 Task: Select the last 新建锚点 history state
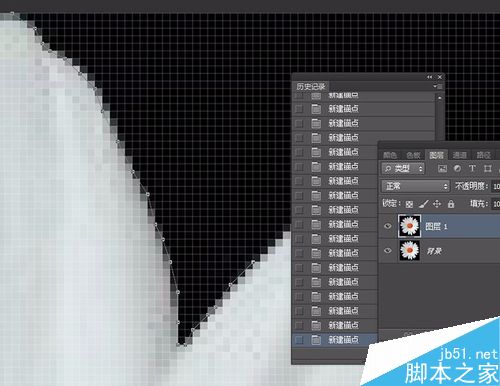[x=335, y=340]
